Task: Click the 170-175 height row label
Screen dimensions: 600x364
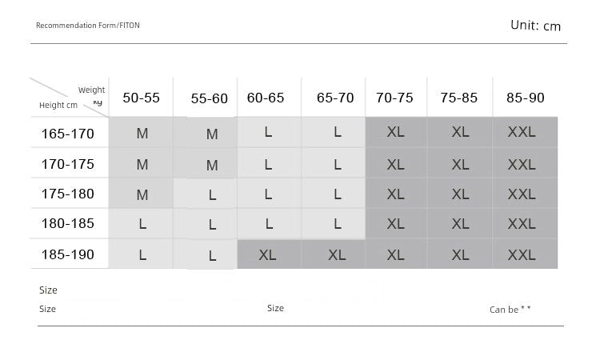Action: click(68, 164)
